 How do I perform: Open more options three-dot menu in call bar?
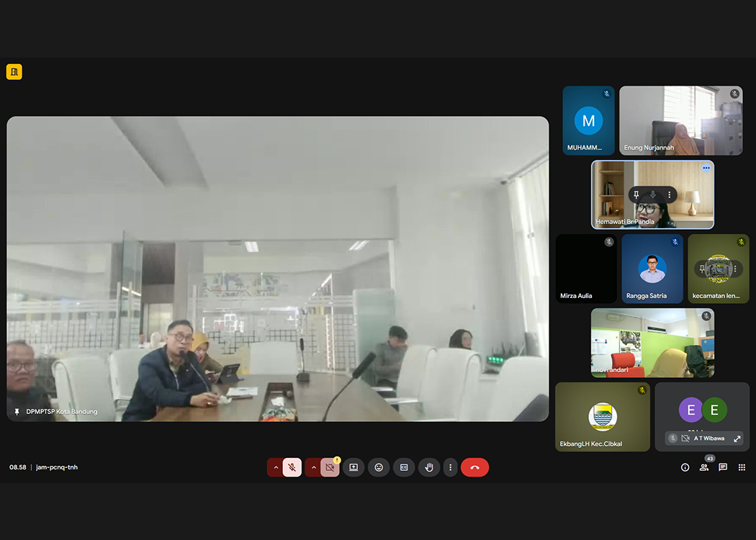(x=450, y=467)
